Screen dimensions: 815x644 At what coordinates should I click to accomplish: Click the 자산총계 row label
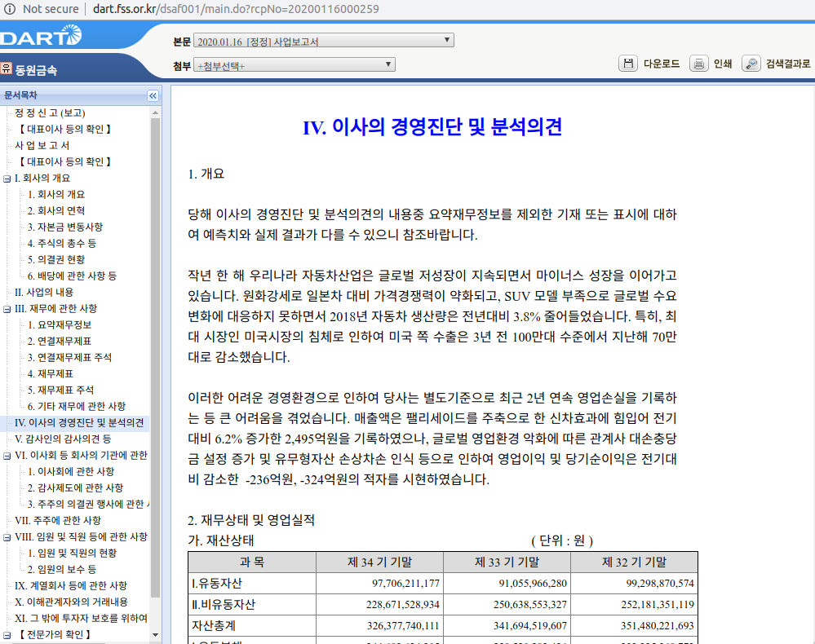tap(214, 626)
